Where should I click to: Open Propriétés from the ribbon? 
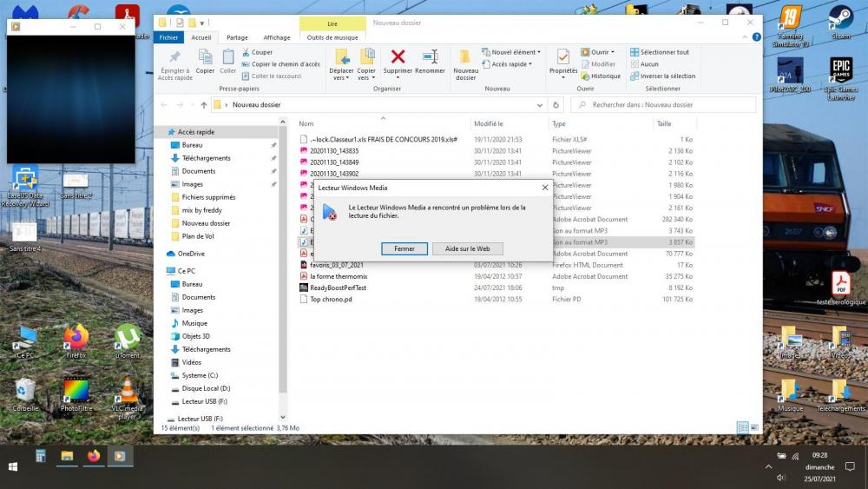pos(563,57)
